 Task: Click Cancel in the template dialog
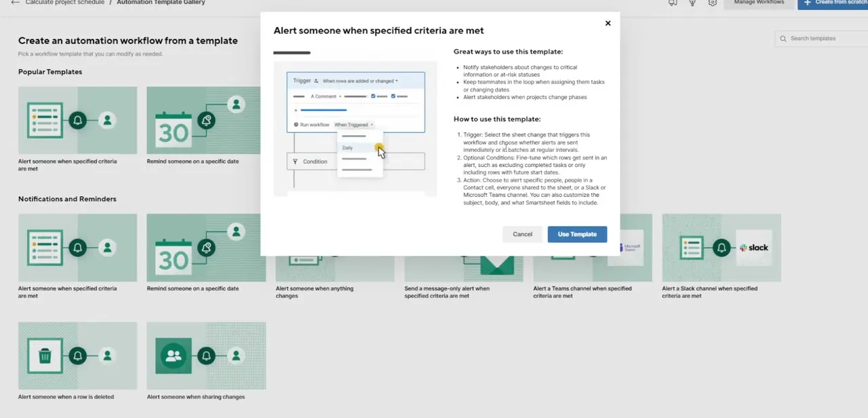[x=522, y=234]
